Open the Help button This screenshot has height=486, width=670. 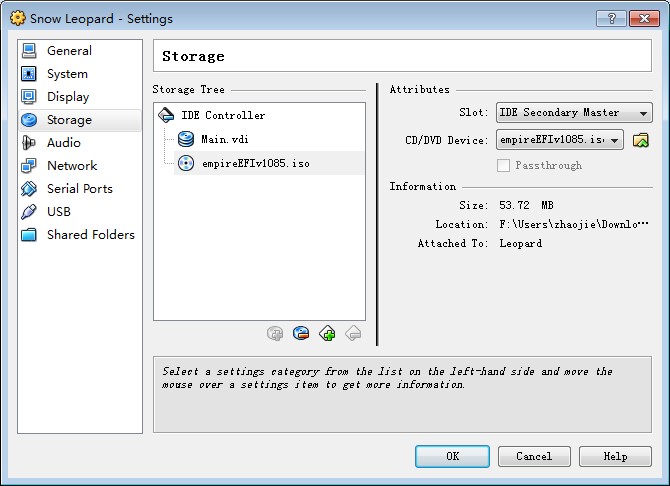tap(615, 457)
